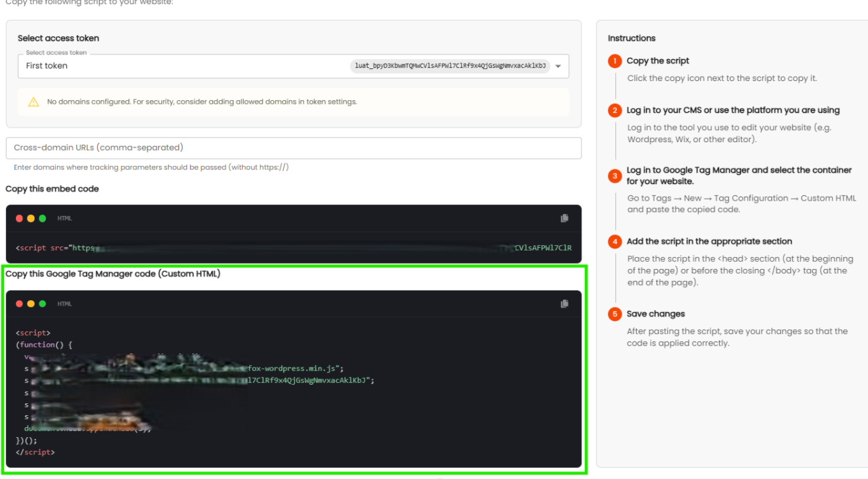
Task: Open the 'First token' selector field
Action: 179,66
